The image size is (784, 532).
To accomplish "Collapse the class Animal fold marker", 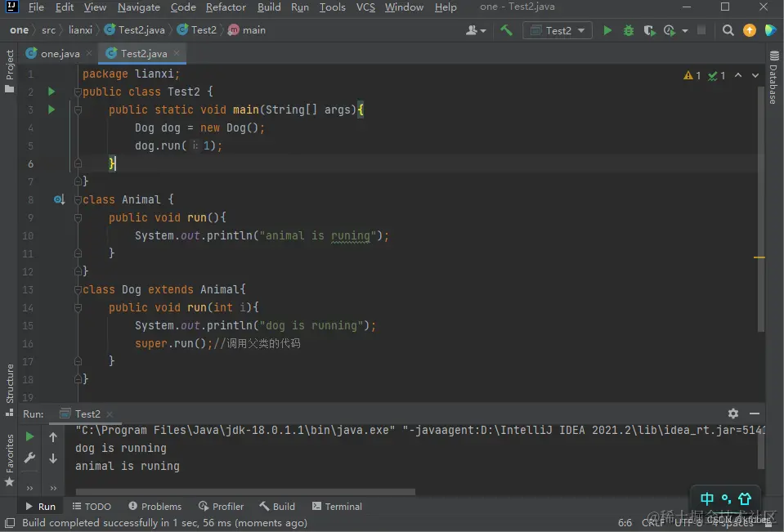I will tap(78, 200).
